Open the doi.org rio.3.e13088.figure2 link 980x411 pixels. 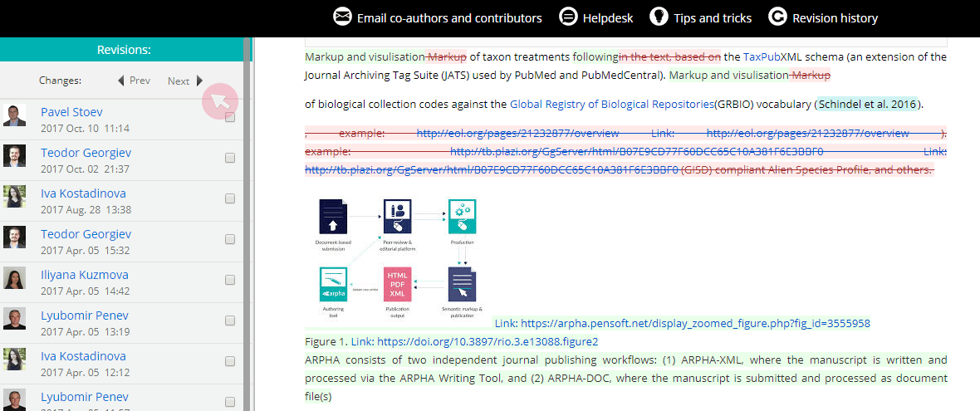pyautogui.click(x=474, y=342)
